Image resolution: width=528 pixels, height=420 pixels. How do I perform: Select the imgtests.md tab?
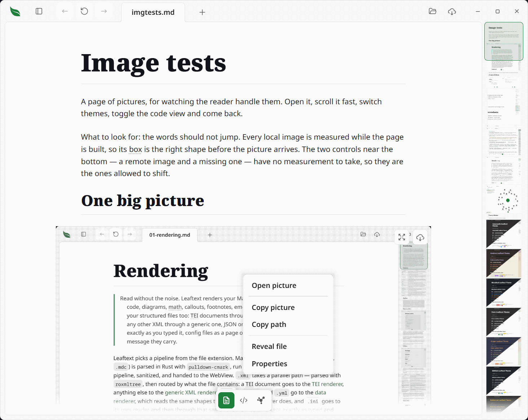pos(153,12)
